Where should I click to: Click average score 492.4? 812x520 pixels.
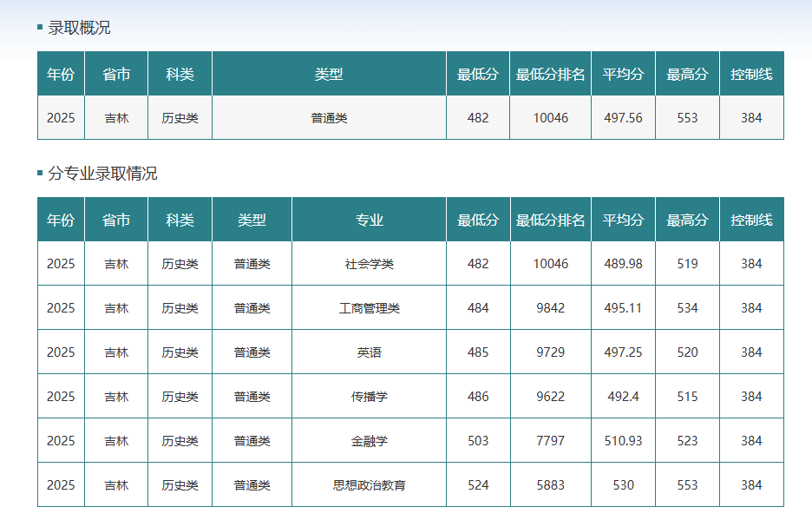[x=623, y=397]
